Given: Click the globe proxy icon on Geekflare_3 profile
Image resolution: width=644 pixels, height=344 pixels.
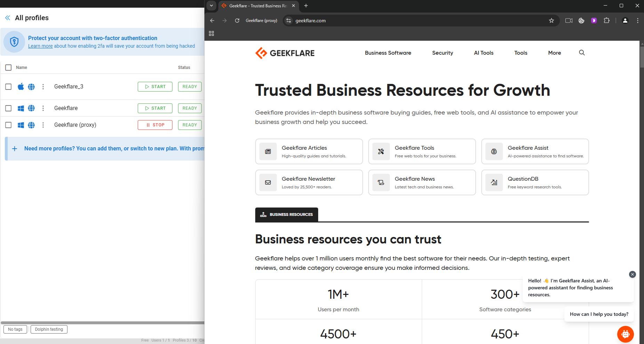Looking at the screenshot, I should 31,86.
